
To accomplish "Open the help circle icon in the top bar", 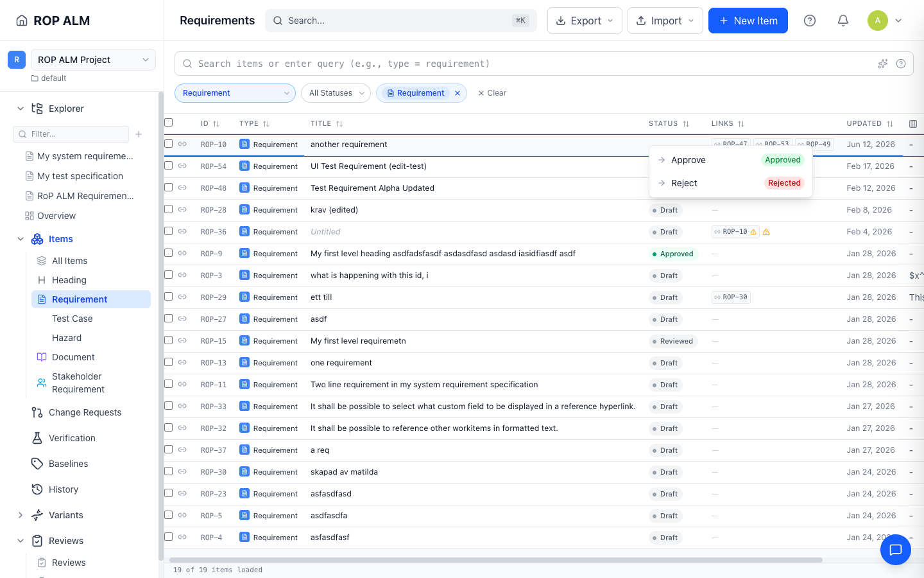I will (810, 21).
